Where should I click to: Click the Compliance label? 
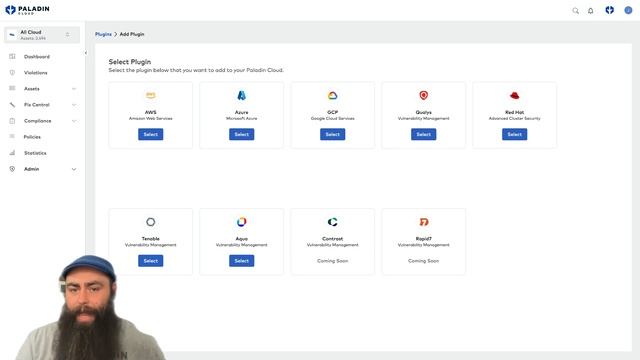pos(38,121)
